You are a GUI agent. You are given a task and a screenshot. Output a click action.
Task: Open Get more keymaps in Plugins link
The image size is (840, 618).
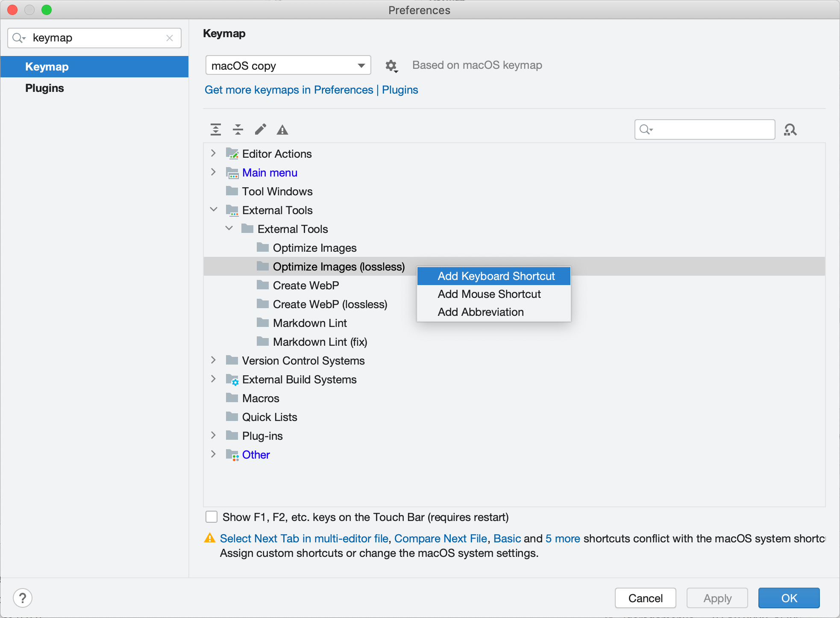pos(311,90)
